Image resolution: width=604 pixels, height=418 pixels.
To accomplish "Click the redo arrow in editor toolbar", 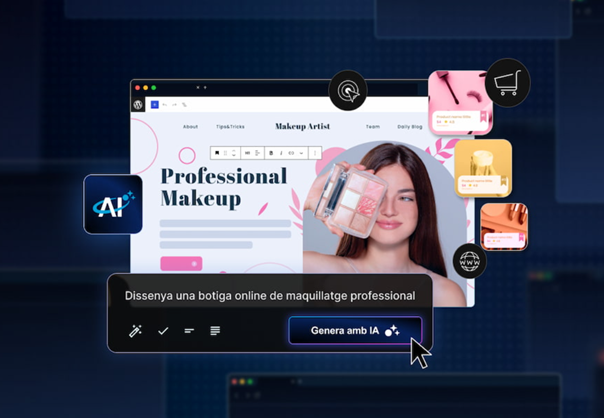I will (174, 104).
